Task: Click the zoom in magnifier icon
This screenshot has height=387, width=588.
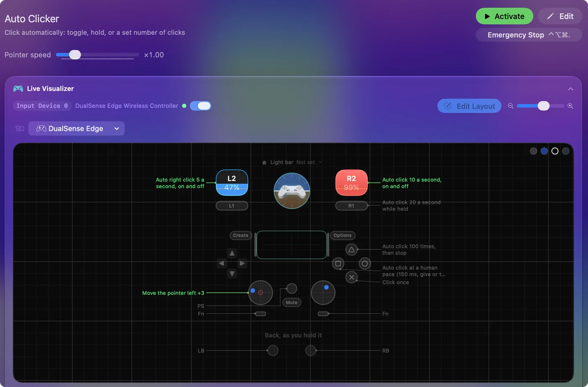Action: (x=570, y=106)
